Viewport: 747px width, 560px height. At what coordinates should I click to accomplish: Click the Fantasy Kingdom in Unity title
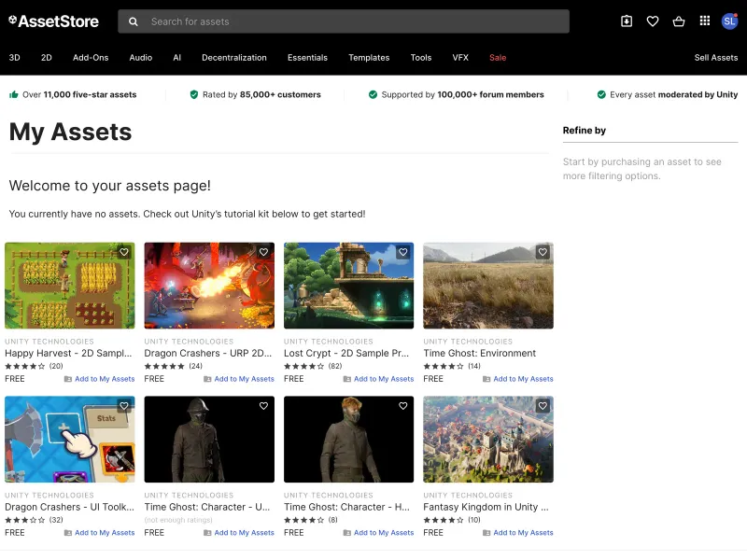[486, 507]
